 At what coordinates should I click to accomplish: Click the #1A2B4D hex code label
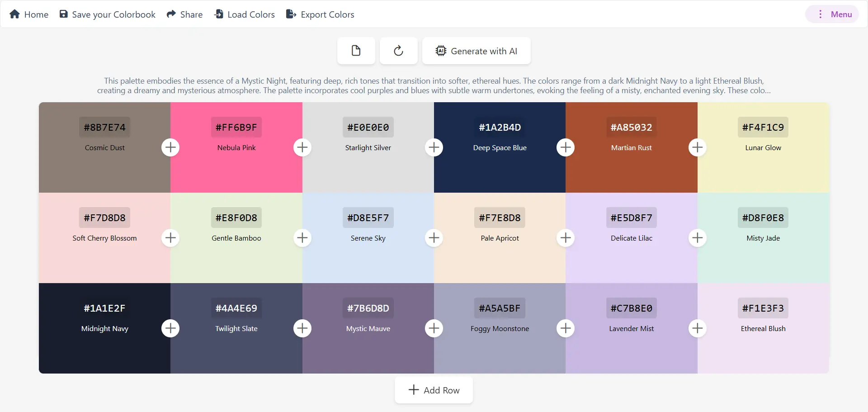tap(500, 128)
